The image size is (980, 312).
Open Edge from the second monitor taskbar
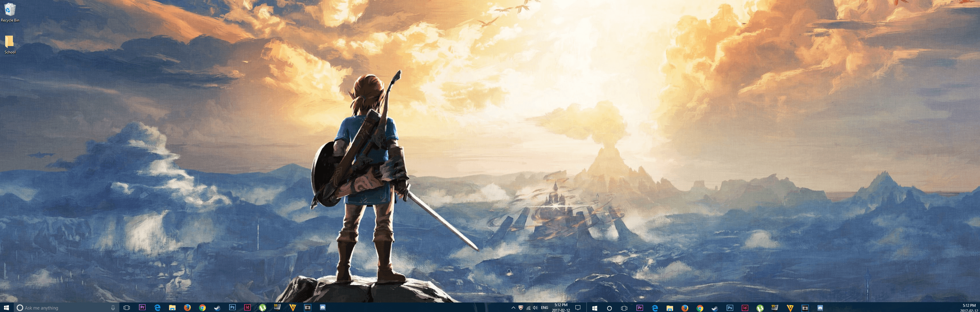tap(655, 308)
